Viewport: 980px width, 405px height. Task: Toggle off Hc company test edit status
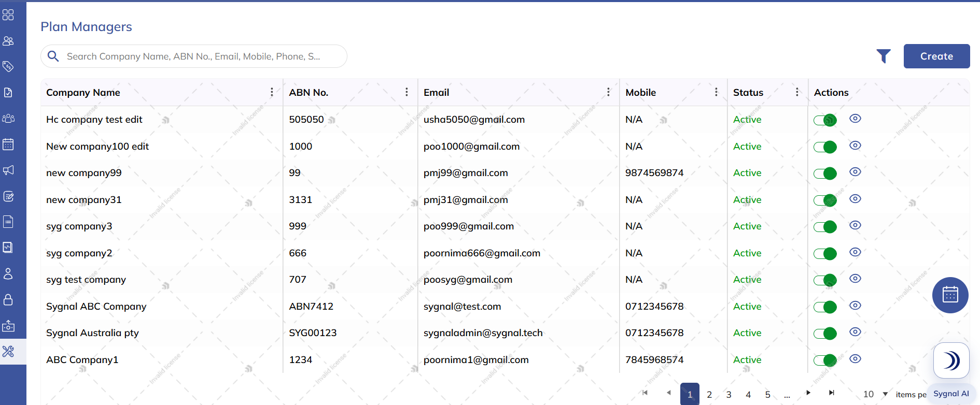tap(825, 120)
